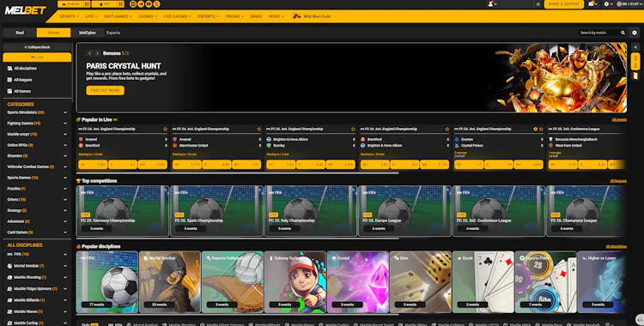Expand Fighting Games category
644x326 pixels.
65,124
